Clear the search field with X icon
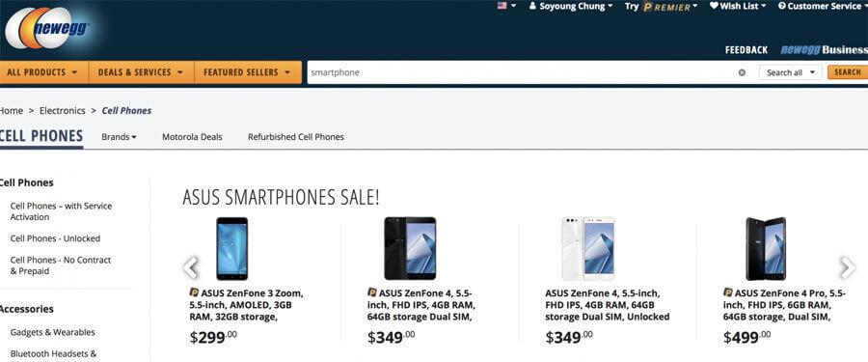 coord(742,72)
